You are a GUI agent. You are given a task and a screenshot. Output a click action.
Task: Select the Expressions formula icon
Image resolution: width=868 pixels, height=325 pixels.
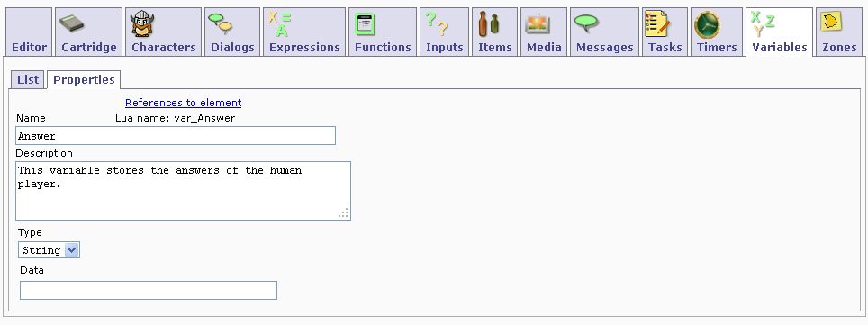[x=281, y=23]
